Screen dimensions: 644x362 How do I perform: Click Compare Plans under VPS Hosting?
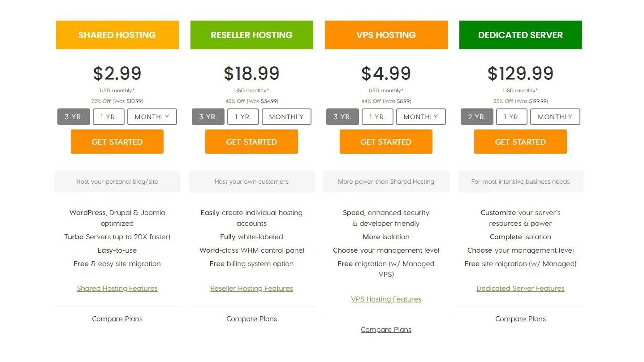[386, 330]
